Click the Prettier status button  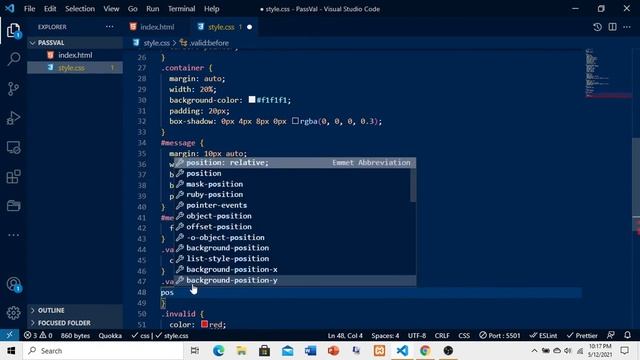[582, 336]
